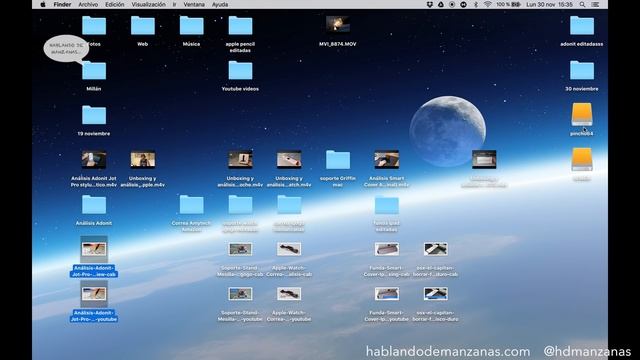640x360 pixels.
Task: Select the soporte Griffin mac folder
Action: tap(338, 160)
